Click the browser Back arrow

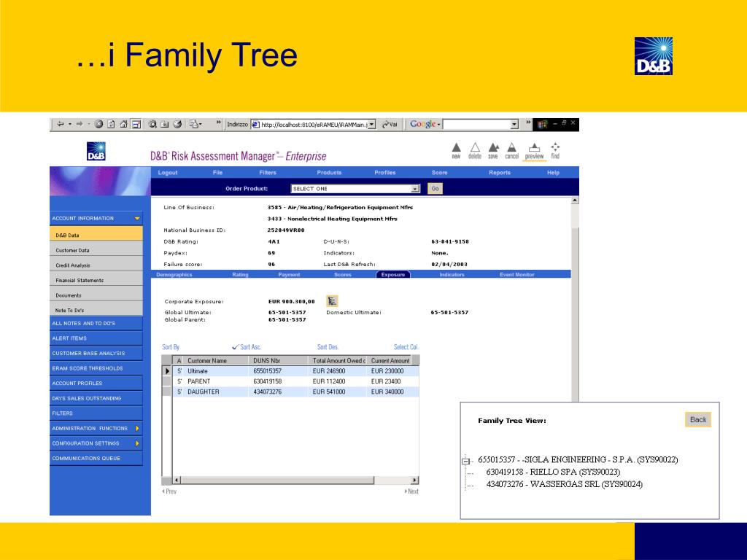click(x=60, y=124)
